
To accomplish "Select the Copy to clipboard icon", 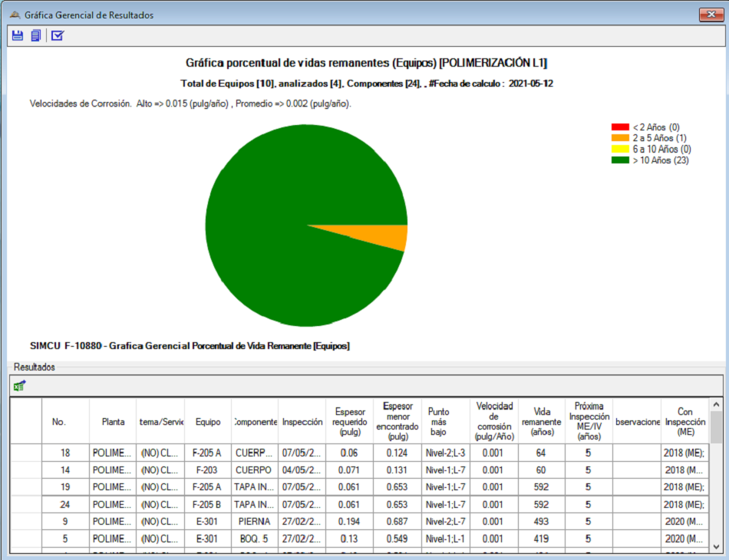I will coord(35,35).
